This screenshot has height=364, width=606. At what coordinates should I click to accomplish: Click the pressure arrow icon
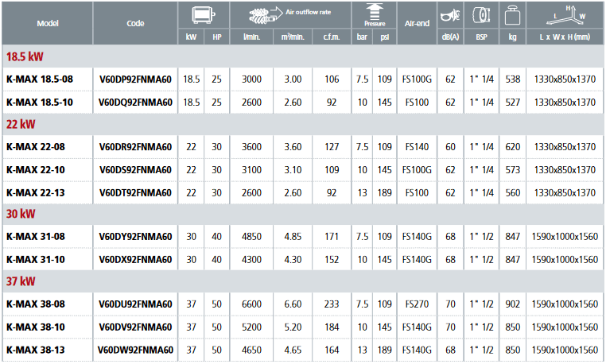(x=374, y=11)
